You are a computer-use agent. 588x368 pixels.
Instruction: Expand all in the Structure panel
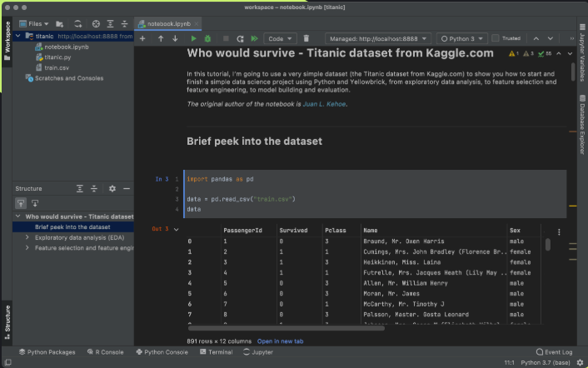[x=79, y=188]
